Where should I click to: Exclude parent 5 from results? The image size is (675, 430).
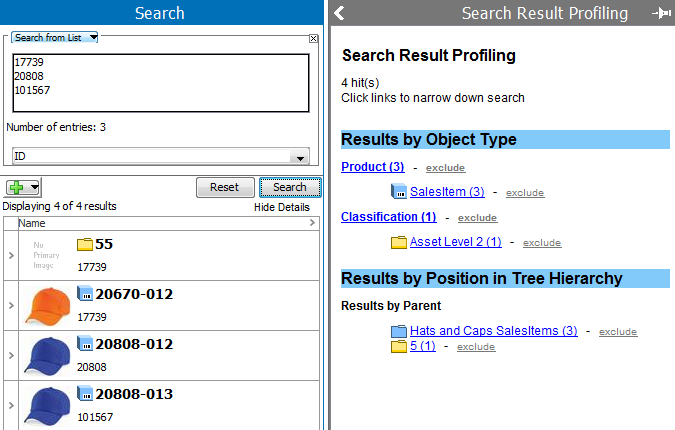click(x=476, y=346)
